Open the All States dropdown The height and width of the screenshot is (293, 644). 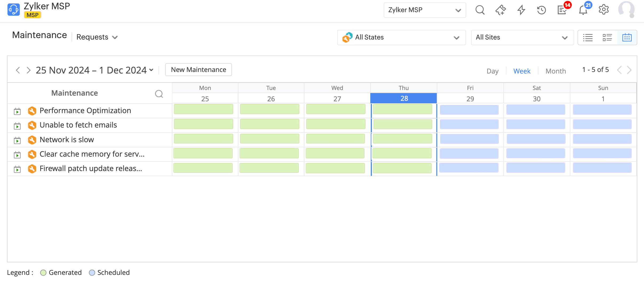pyautogui.click(x=401, y=38)
